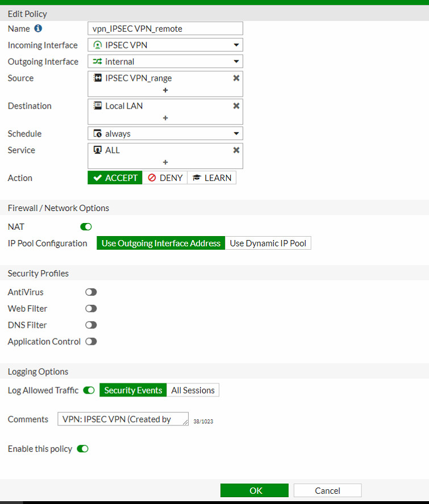Disable the NAT toggle
This screenshot has height=504, width=429.
point(86,227)
